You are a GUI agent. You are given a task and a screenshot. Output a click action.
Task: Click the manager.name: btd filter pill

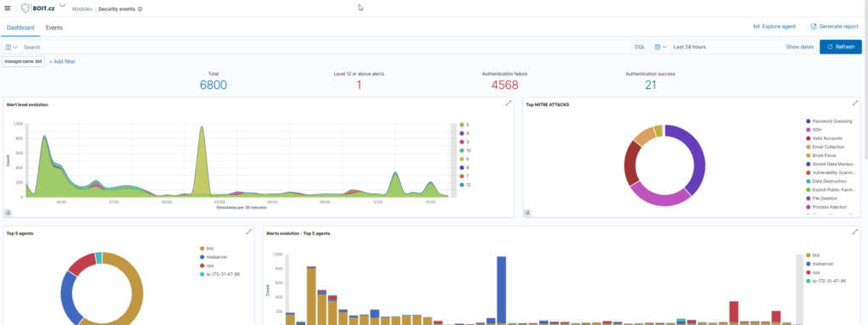click(x=23, y=62)
